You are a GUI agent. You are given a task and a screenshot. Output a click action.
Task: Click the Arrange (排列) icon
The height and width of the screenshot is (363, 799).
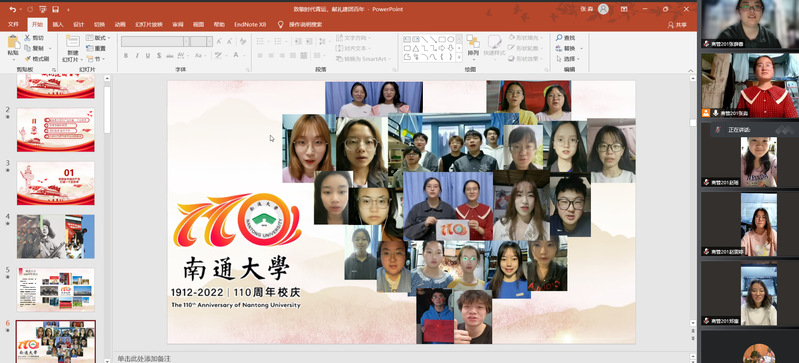473,42
